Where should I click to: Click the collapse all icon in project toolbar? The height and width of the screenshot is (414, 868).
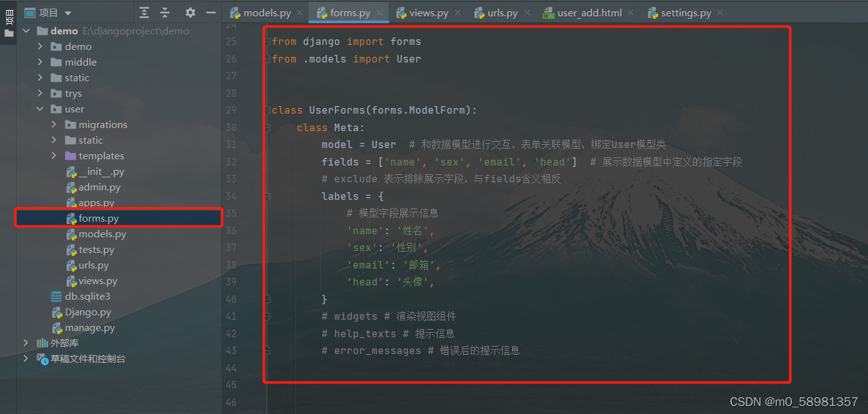pos(165,12)
